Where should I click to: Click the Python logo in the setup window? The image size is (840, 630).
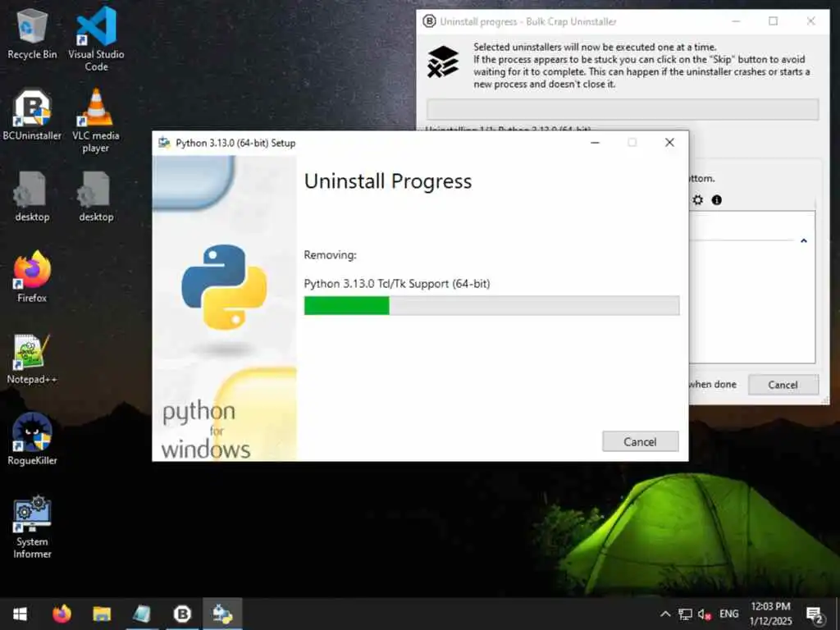tap(224, 286)
